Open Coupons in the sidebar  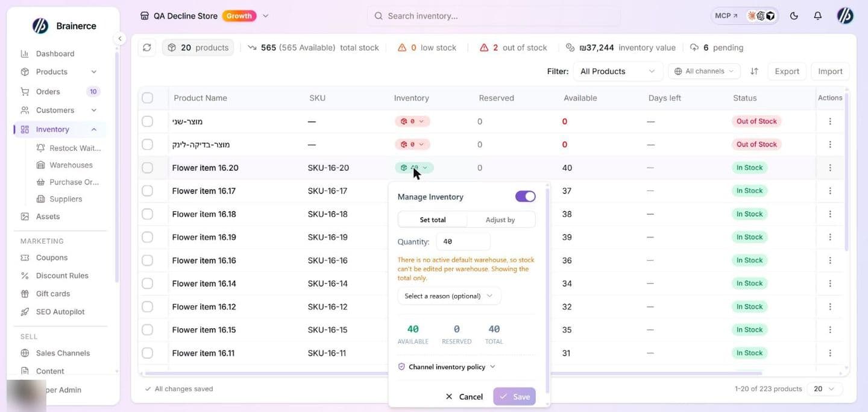coord(52,258)
